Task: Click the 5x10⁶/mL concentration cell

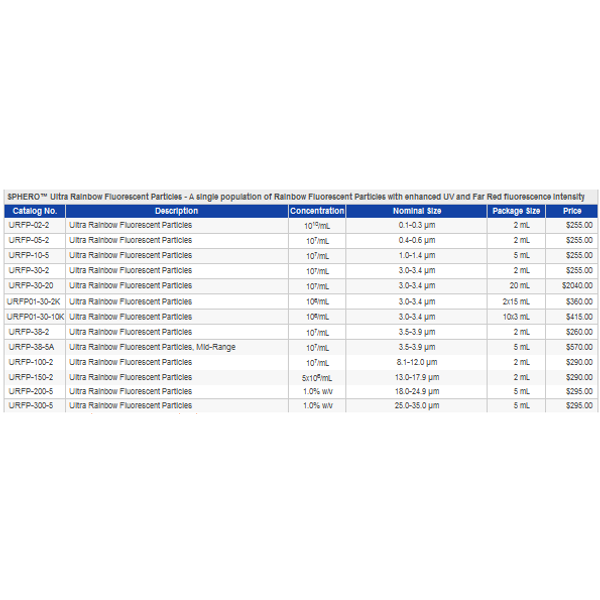Action: point(317,378)
